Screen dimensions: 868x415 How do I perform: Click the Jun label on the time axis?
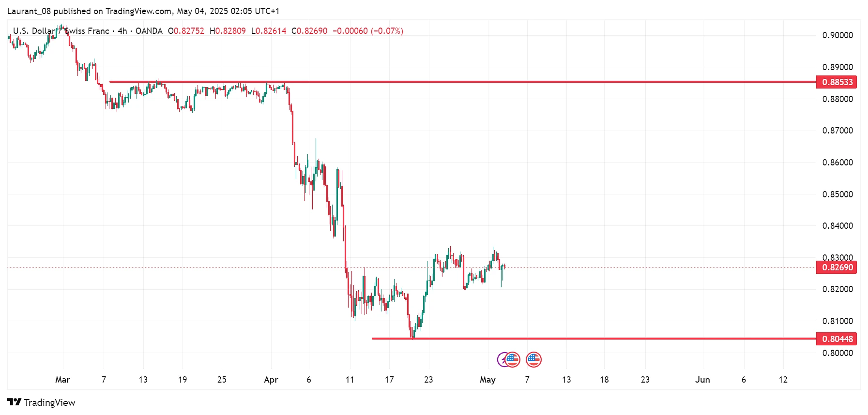[x=702, y=380]
